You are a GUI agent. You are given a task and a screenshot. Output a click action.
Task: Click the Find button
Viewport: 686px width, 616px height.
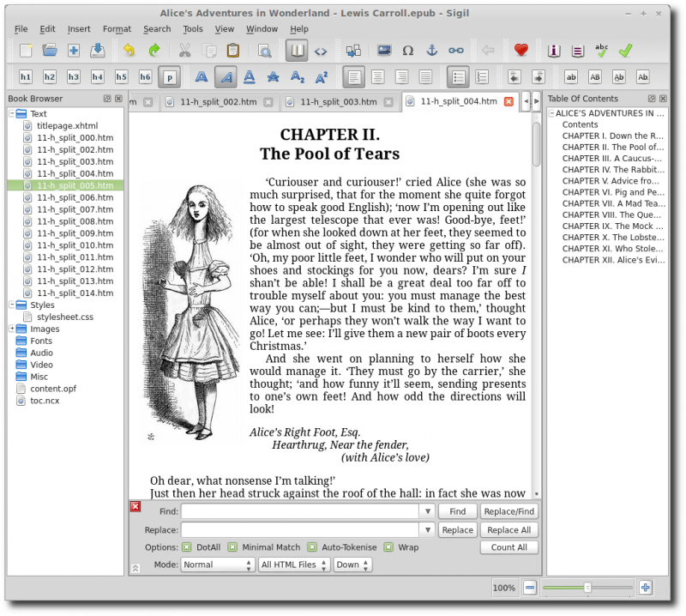(458, 511)
